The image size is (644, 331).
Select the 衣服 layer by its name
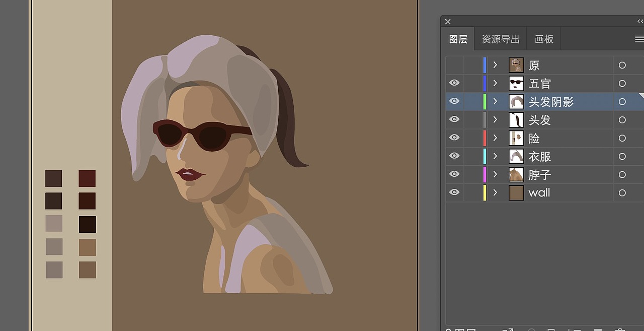(x=539, y=157)
